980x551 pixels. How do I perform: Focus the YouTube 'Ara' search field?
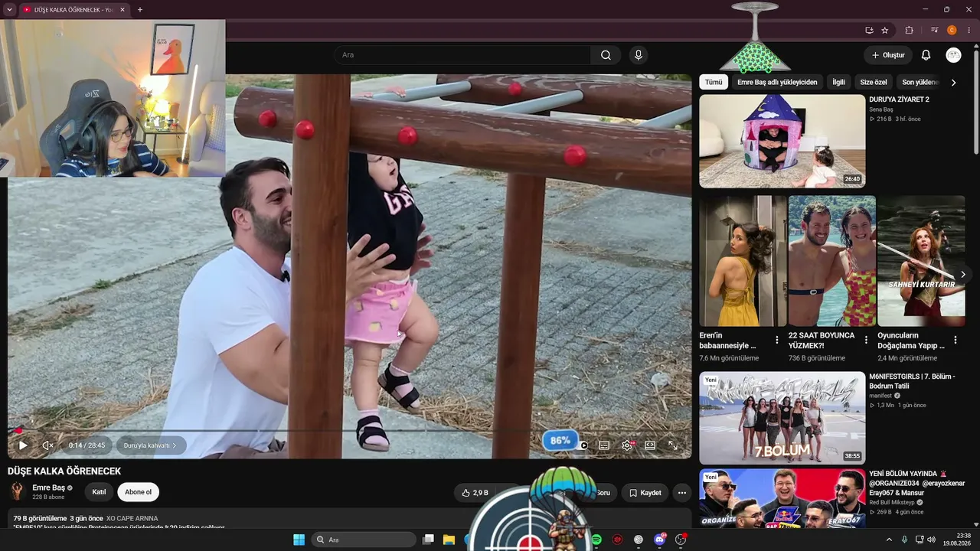pos(462,55)
